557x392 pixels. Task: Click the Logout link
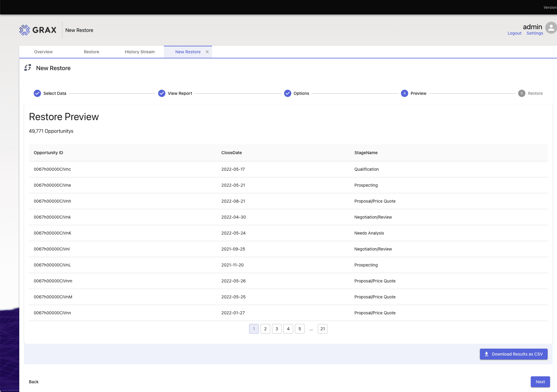pyautogui.click(x=515, y=33)
